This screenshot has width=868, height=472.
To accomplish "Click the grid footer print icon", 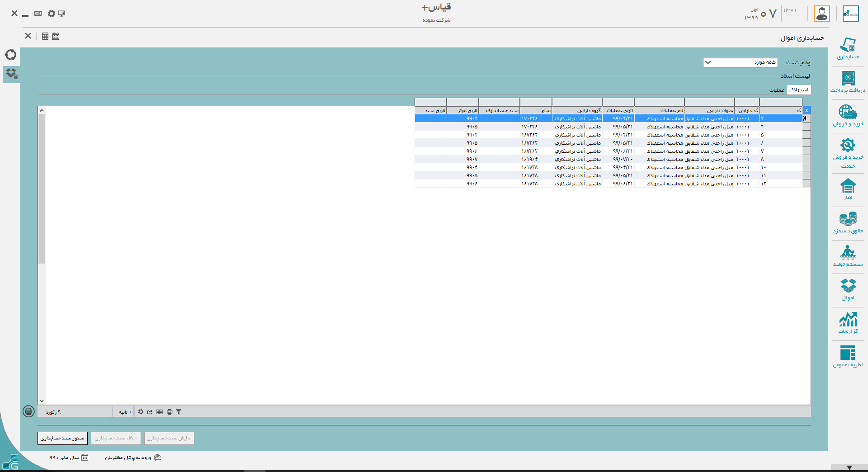I will [x=170, y=412].
